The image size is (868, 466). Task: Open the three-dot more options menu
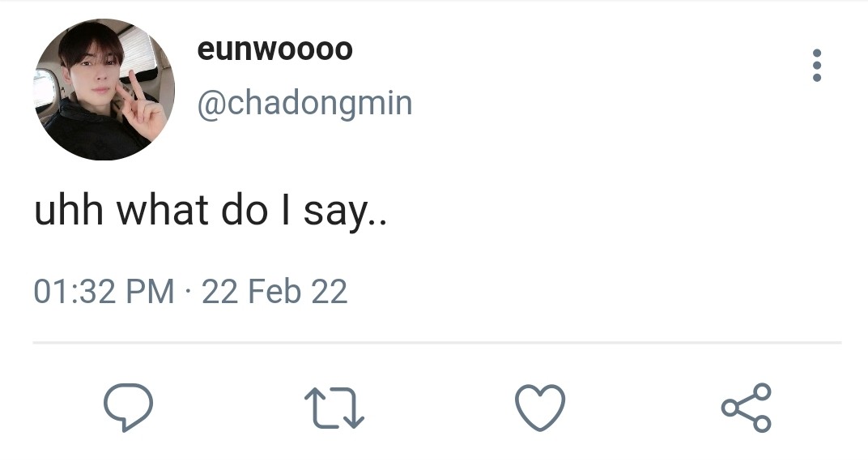[x=816, y=66]
